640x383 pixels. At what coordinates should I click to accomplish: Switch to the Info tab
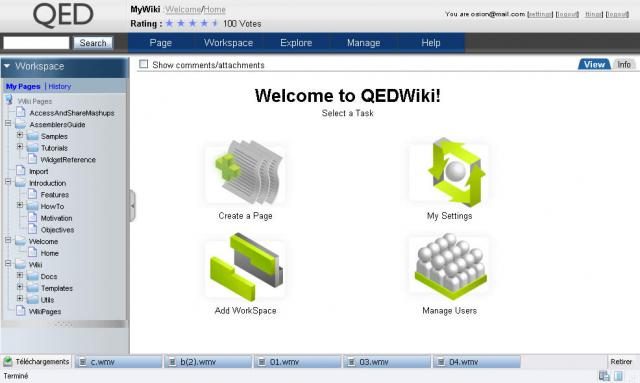(624, 65)
